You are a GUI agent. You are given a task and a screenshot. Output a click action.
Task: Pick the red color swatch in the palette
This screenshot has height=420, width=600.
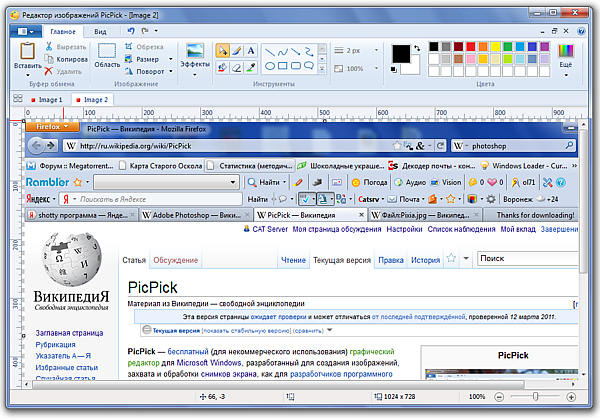tap(469, 47)
